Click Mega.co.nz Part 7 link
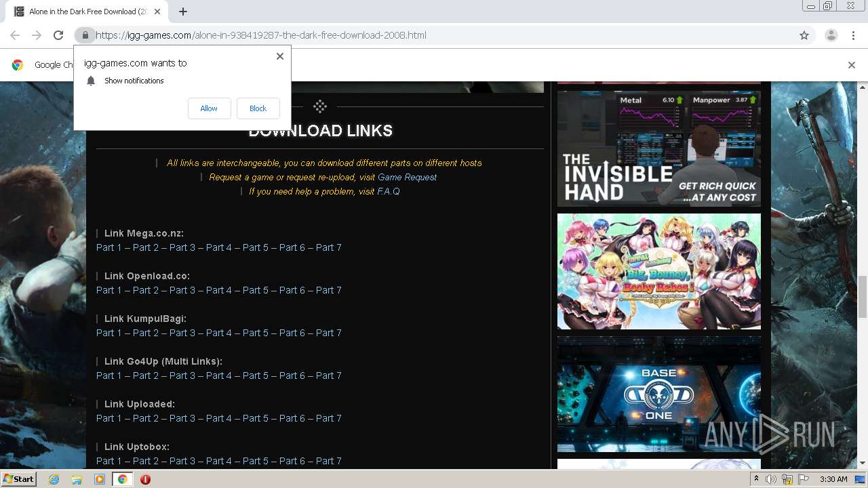The image size is (868, 488). (x=329, y=247)
